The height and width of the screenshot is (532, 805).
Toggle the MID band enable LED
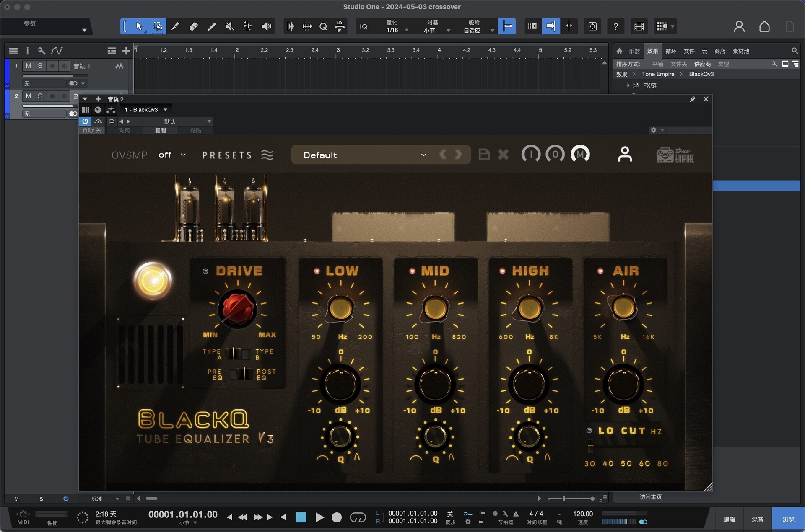[412, 271]
